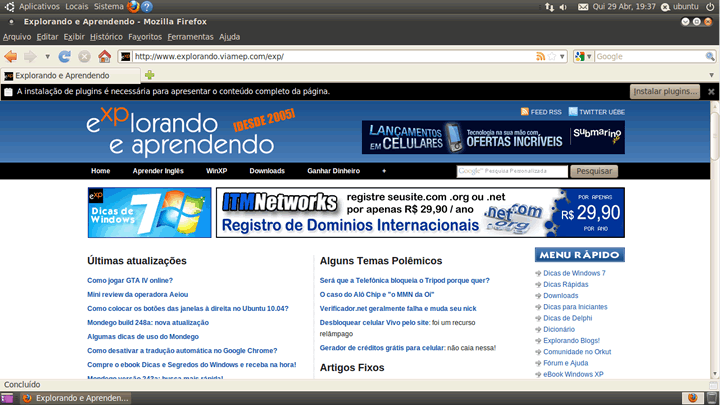Screen dimensions: 720x405
Task: Click the Forward arrow button
Action: 30,56
